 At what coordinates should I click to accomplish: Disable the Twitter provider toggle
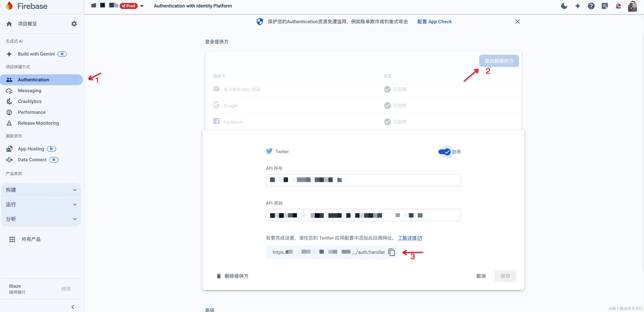point(444,152)
